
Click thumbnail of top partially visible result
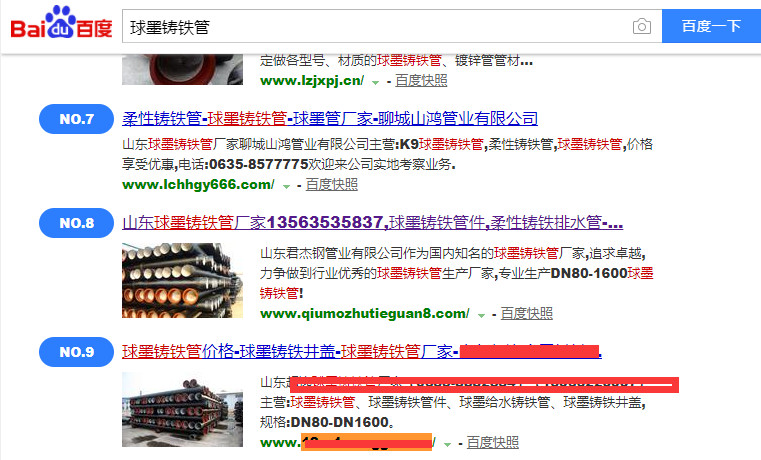coord(182,69)
